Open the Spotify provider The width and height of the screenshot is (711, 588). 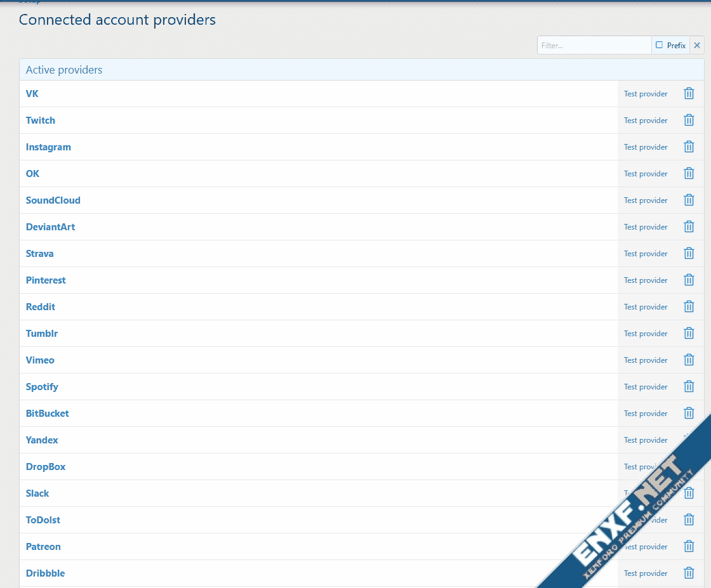click(42, 387)
